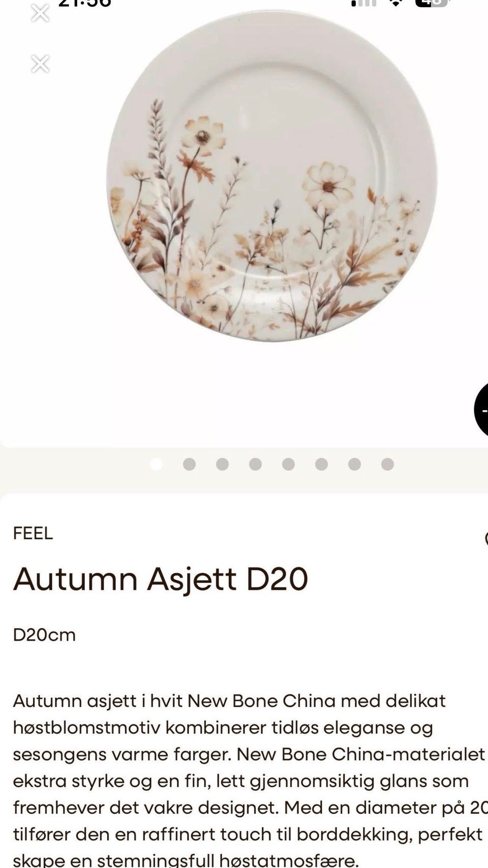488x868 pixels.
Task: Tap the black circular button at right edge
Action: 481,410
